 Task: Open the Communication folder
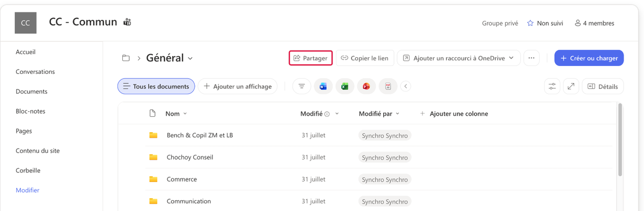tap(188, 201)
